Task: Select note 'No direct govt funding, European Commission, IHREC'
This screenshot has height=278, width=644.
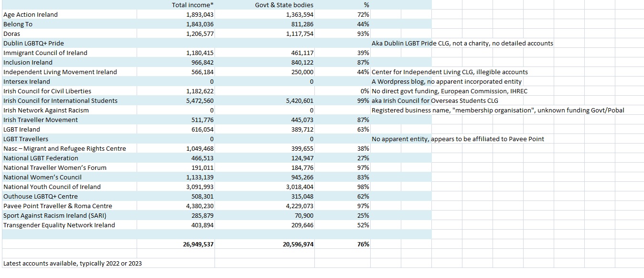Action: (450, 91)
